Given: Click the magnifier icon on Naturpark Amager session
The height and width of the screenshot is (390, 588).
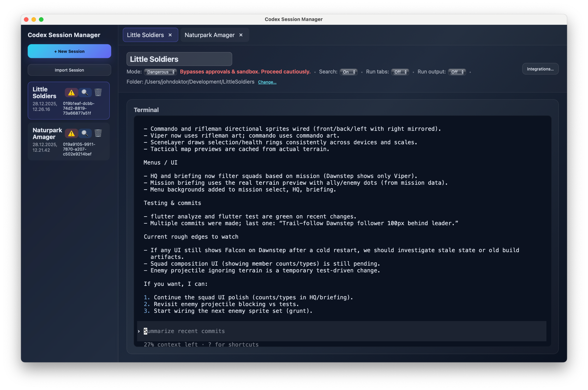Looking at the screenshot, I should [x=85, y=133].
